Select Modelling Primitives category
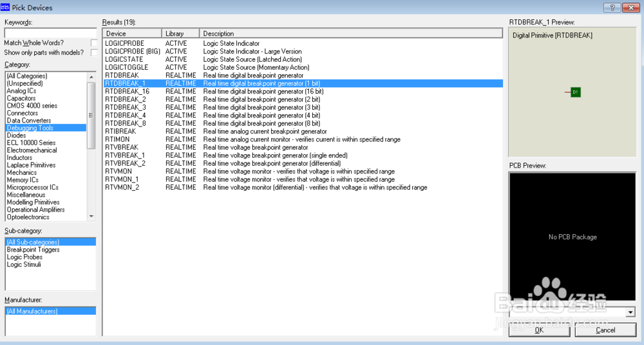 46,202
